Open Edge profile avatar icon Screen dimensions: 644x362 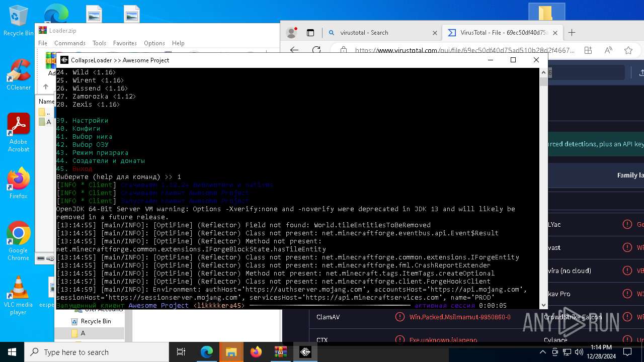(x=291, y=33)
